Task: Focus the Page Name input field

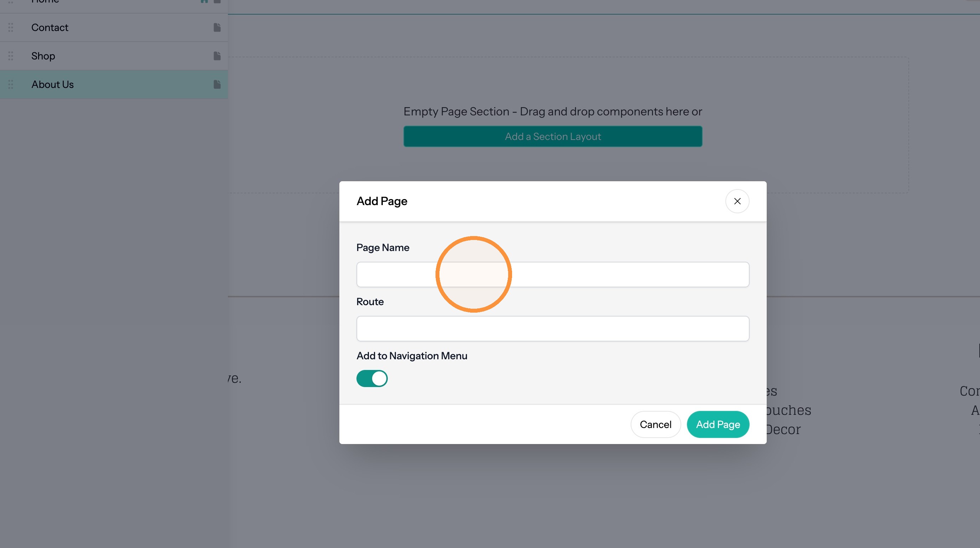Action: (x=553, y=275)
